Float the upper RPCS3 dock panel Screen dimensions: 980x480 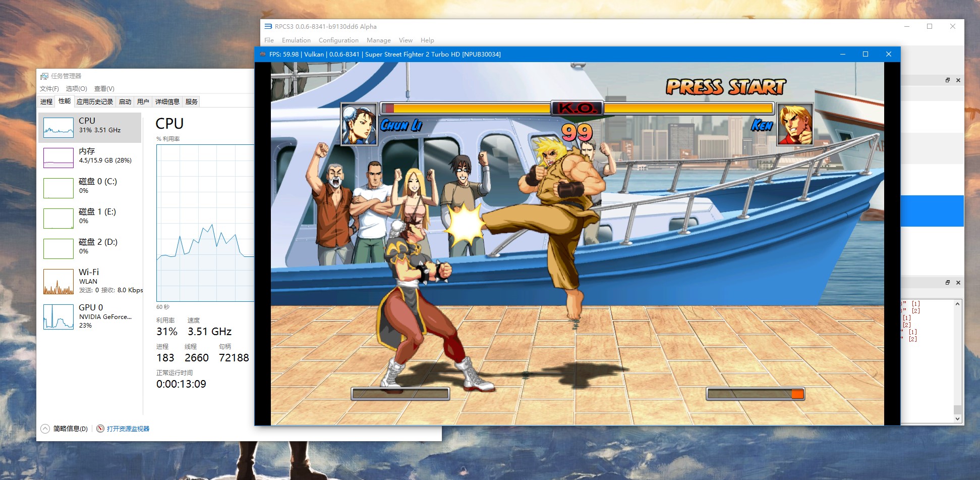click(x=948, y=80)
